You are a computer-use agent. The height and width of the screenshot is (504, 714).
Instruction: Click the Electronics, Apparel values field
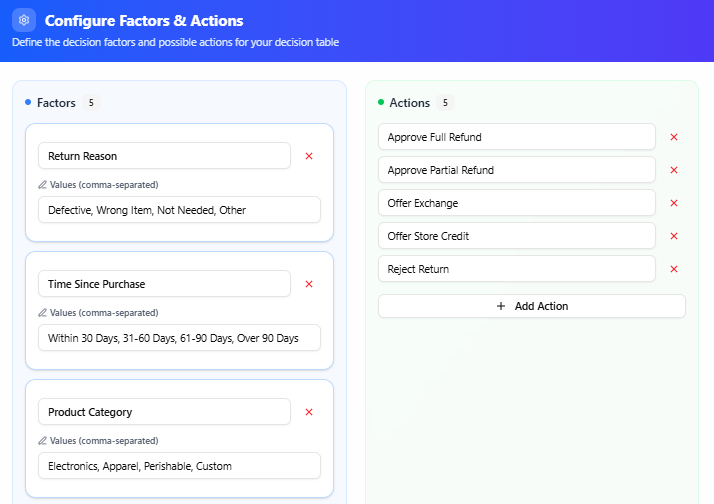point(179,466)
